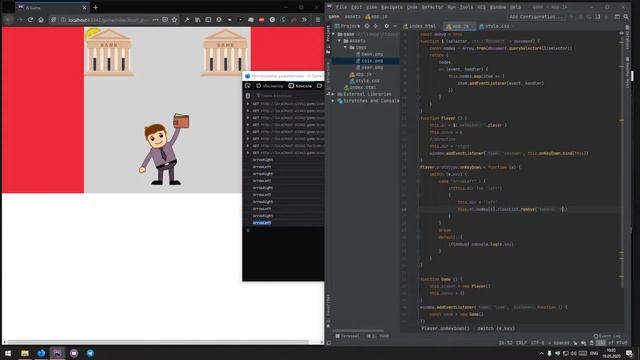Bookmark this page with star icon

(174, 20)
